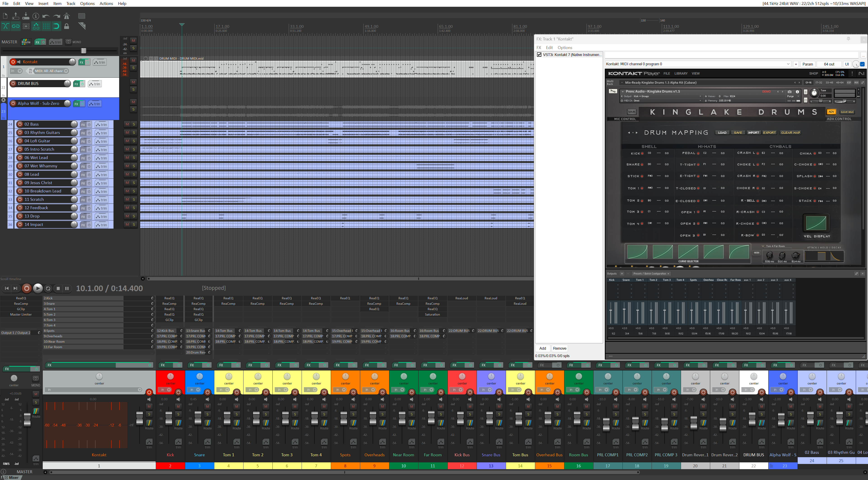Arm record on Kontakt track
The width and height of the screenshot is (868, 480).
[x=13, y=62]
